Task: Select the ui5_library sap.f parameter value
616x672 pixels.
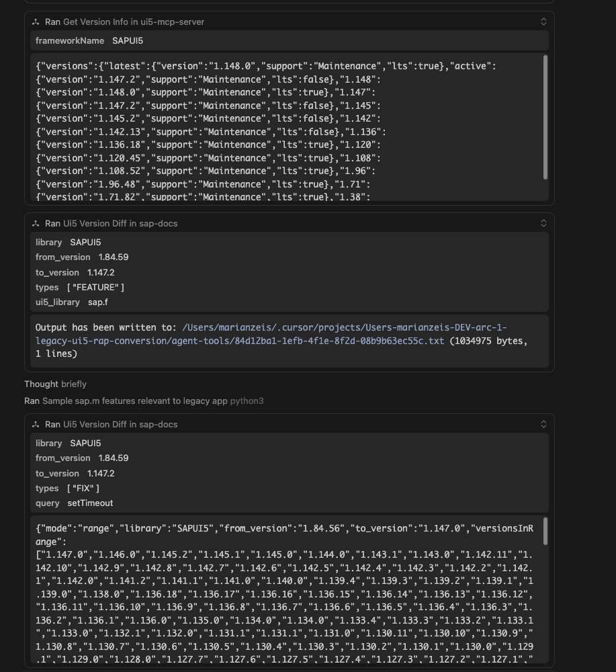Action: [x=98, y=302]
